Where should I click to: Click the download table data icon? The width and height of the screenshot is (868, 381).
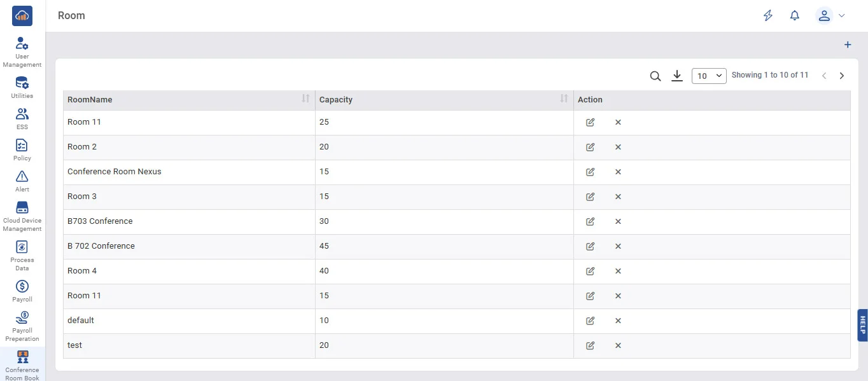[677, 76]
